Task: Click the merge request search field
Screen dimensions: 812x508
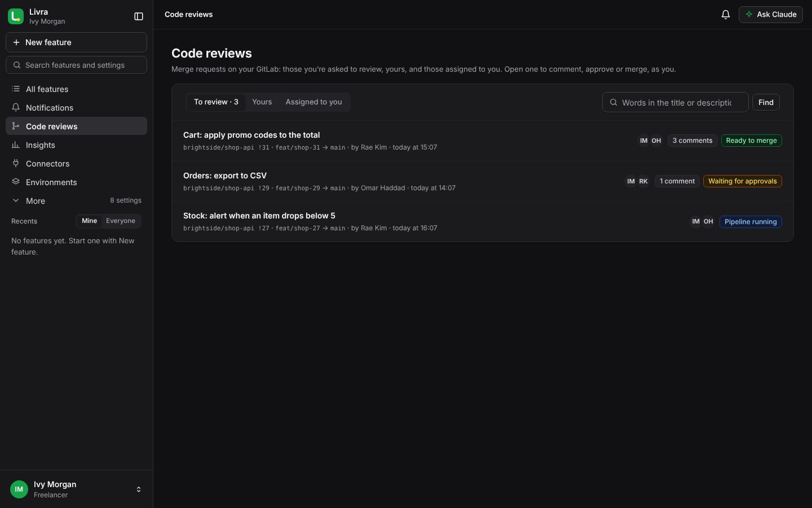Action: [x=675, y=103]
